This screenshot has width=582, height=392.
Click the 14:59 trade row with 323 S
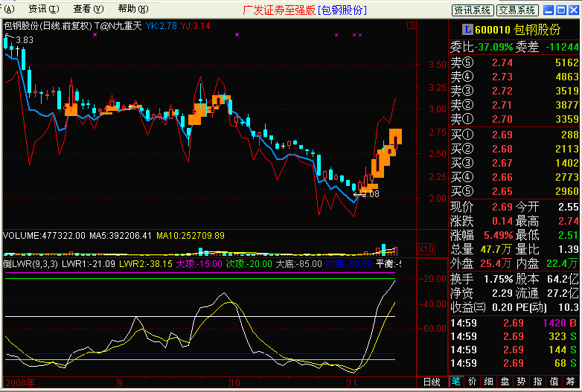pos(514,336)
